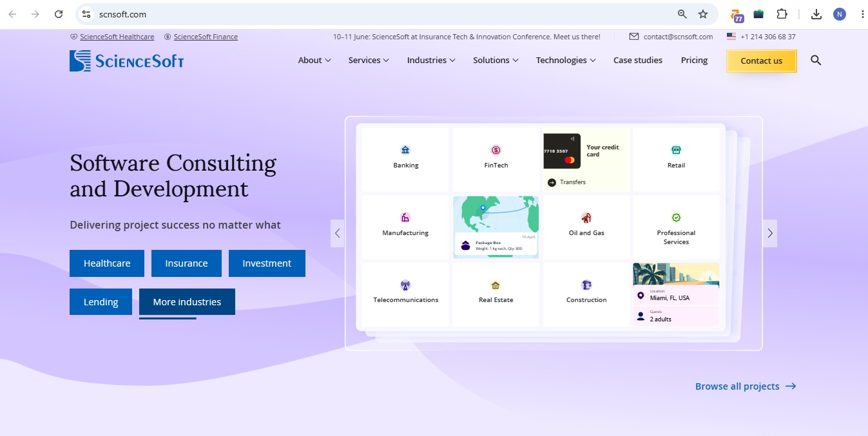The width and height of the screenshot is (868, 436).
Task: Click contact@scnsoft.com email link
Action: coord(678,37)
